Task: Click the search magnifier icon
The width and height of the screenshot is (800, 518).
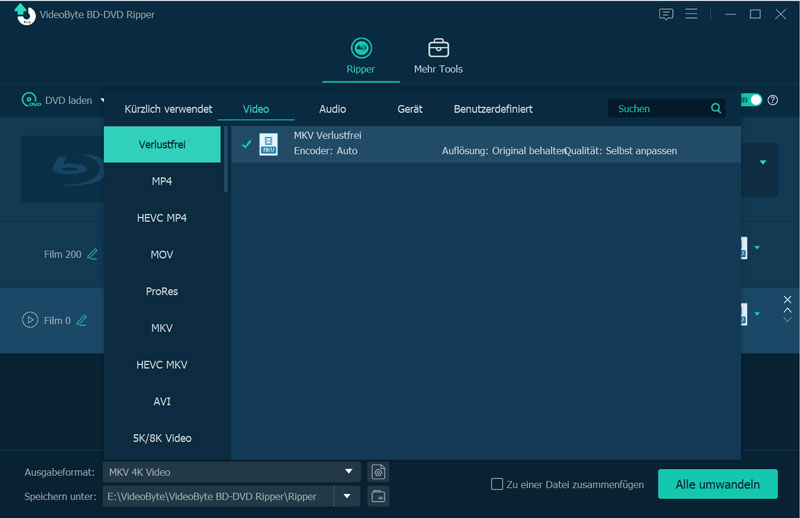Action: pyautogui.click(x=716, y=108)
